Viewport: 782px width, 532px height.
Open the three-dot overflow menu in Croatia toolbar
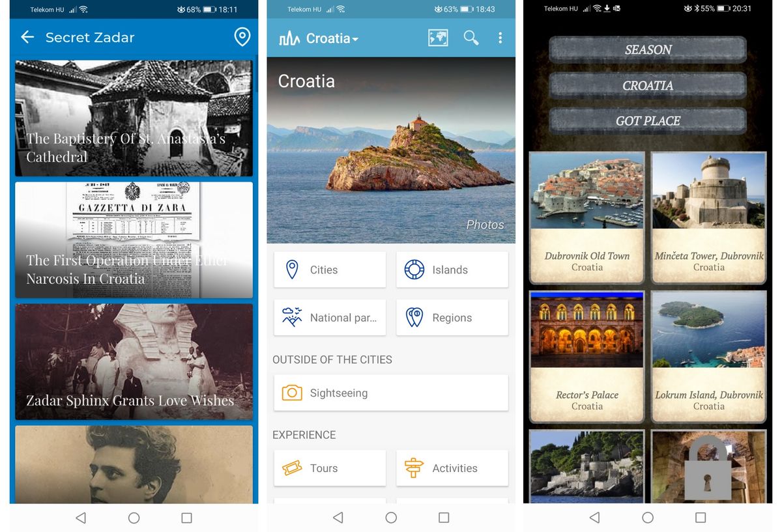pyautogui.click(x=500, y=38)
